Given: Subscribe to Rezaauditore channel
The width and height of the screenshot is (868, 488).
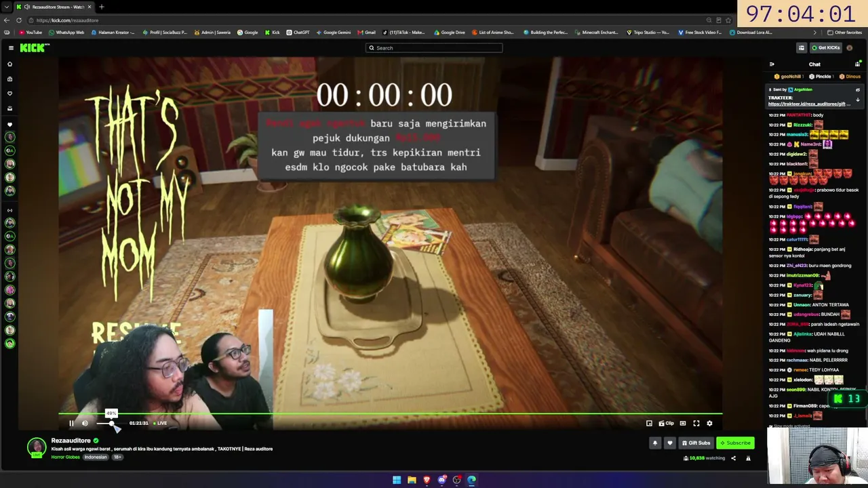Looking at the screenshot, I should (735, 443).
